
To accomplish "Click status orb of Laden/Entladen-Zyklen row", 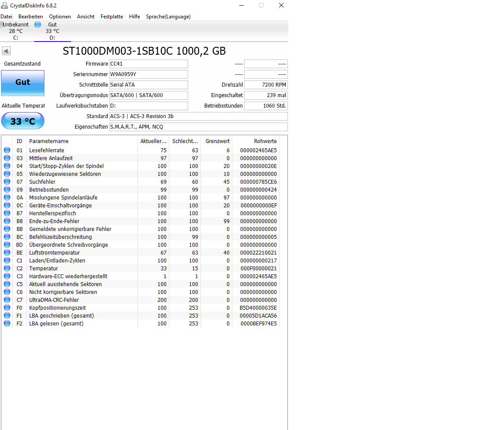I will pos(7,260).
